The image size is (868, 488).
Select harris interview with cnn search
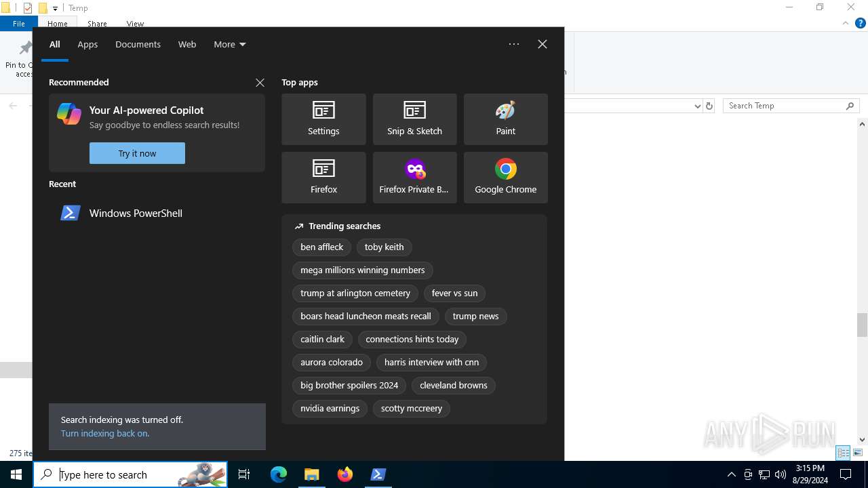(431, 363)
